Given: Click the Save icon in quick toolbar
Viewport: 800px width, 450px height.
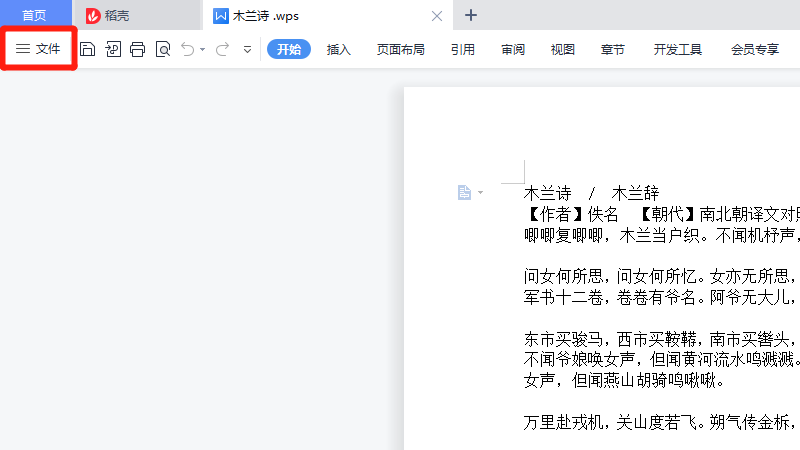Looking at the screenshot, I should point(88,49).
